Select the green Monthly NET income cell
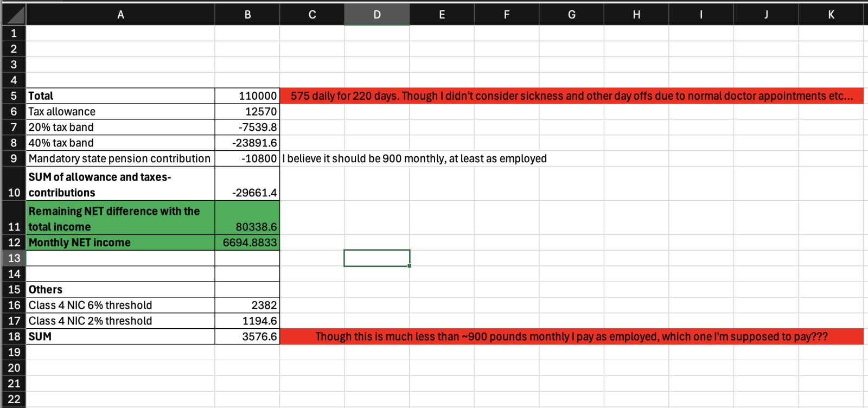This screenshot has height=408, width=868. pyautogui.click(x=120, y=243)
